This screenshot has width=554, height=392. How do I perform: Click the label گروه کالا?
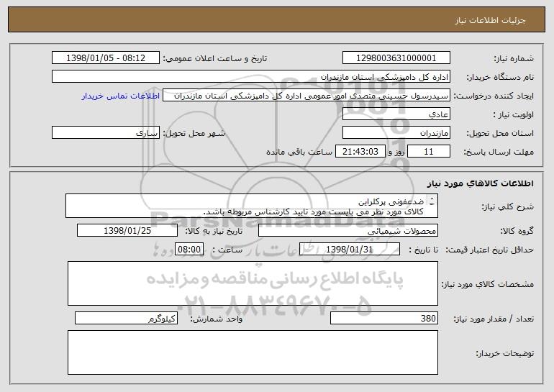coord(517,232)
